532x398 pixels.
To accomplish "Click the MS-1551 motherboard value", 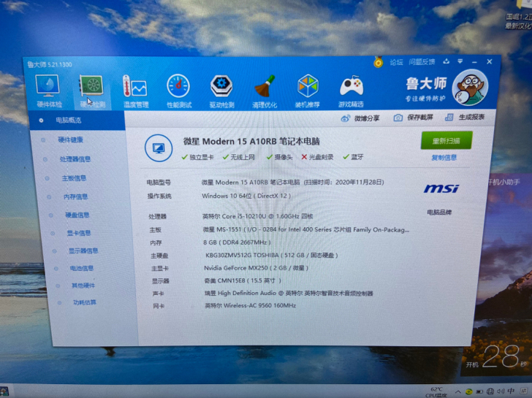I will (x=306, y=229).
